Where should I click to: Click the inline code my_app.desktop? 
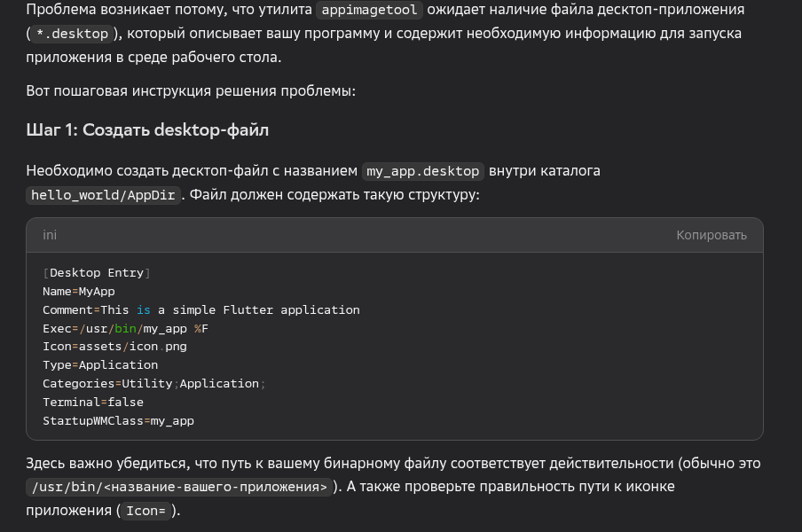pyautogui.click(x=423, y=171)
